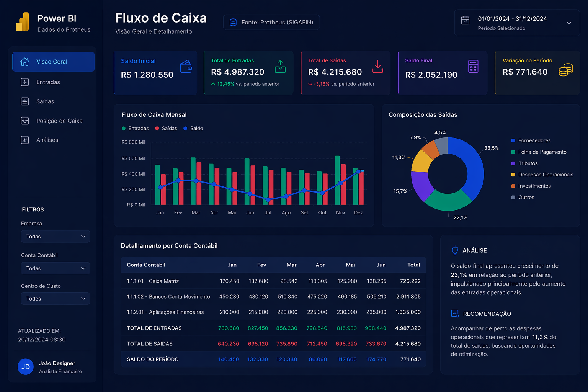Image resolution: width=588 pixels, height=392 pixels.
Task: Click the lightbulb icon beside Análise
Action: pos(455,250)
